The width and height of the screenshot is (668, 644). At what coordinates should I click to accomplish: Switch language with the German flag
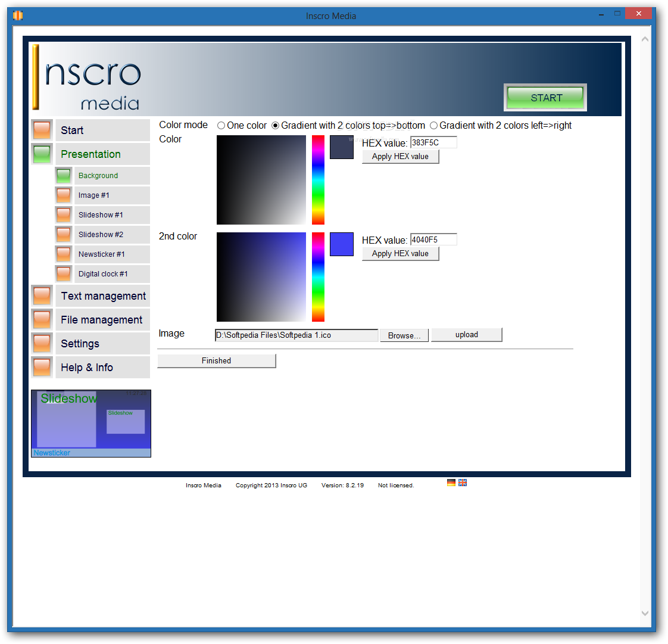451,483
